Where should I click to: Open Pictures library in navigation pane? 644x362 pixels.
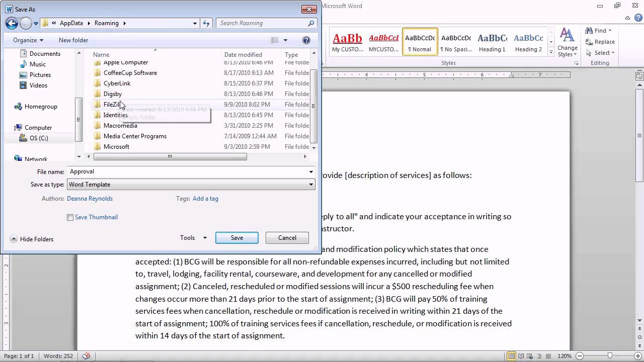(x=40, y=75)
